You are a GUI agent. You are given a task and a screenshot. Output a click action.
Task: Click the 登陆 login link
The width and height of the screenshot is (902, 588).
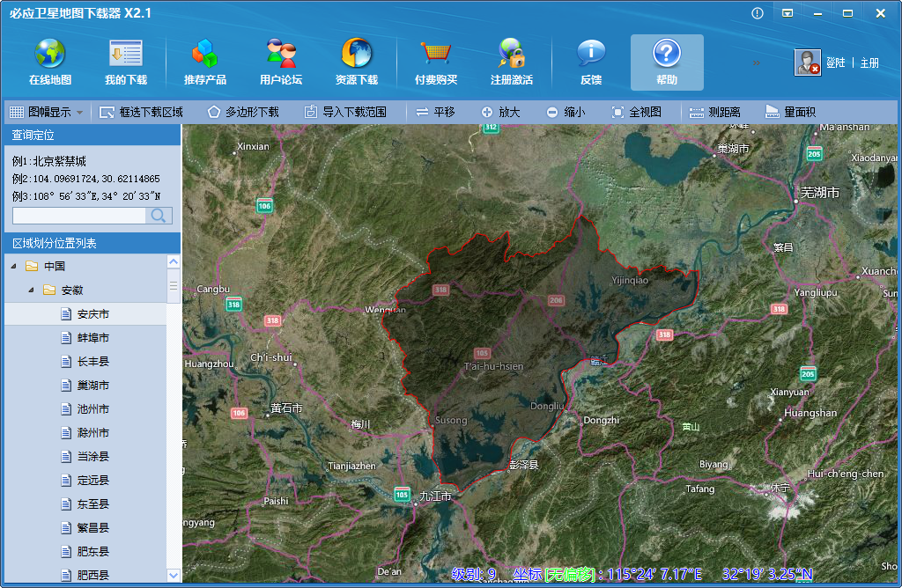[835, 63]
